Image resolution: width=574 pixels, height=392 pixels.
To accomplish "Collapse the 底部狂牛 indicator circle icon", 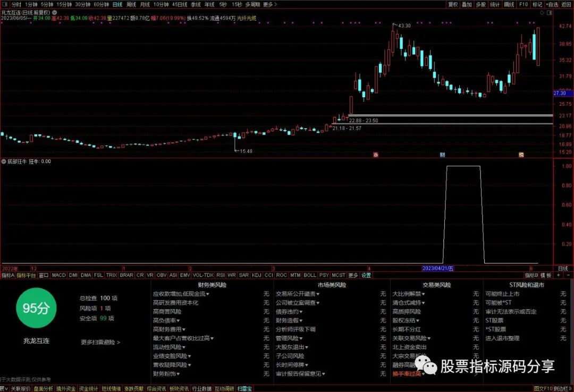I will pos(4,161).
